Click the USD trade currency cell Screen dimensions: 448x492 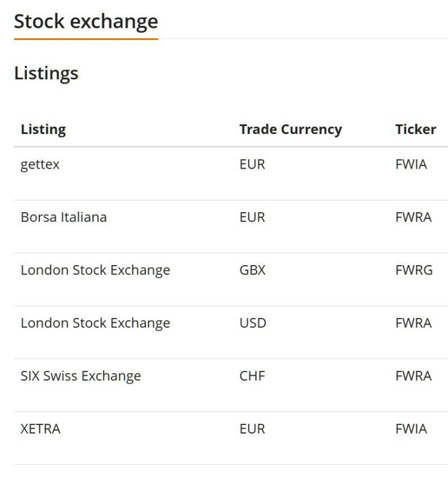[253, 323]
